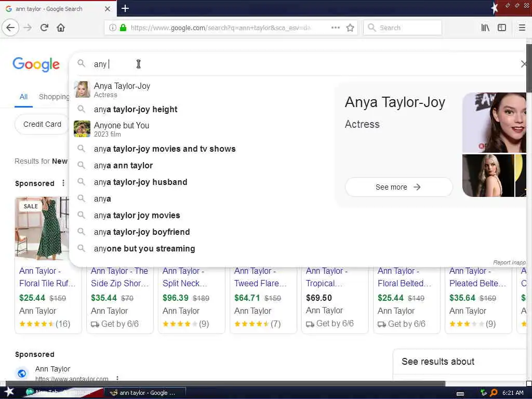Open the taskbar star start menu icon

(9, 392)
